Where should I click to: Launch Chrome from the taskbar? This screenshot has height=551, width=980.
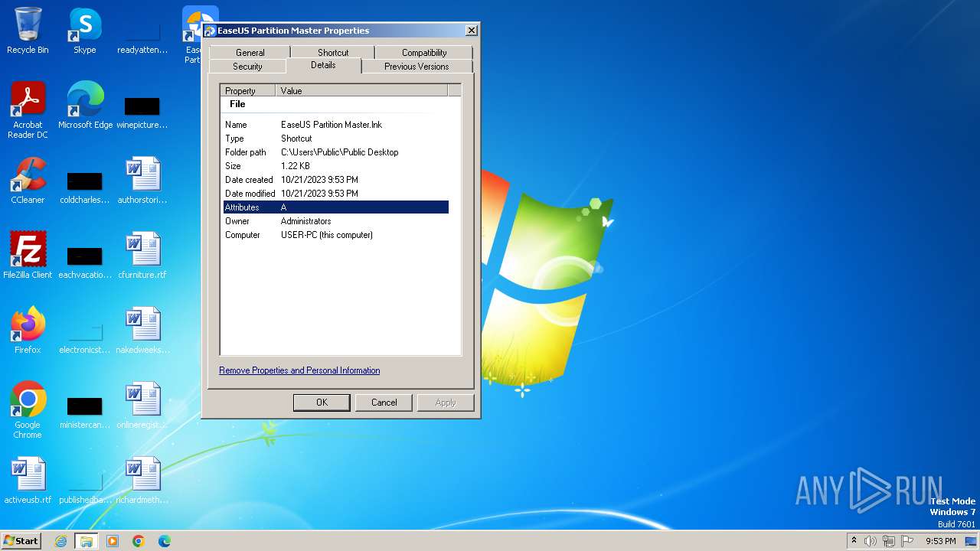[139, 541]
